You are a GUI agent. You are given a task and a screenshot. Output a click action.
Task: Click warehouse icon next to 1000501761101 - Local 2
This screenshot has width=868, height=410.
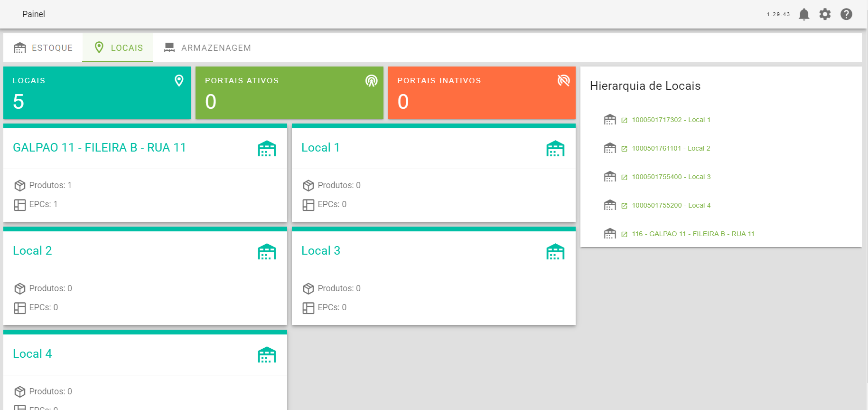(x=610, y=148)
